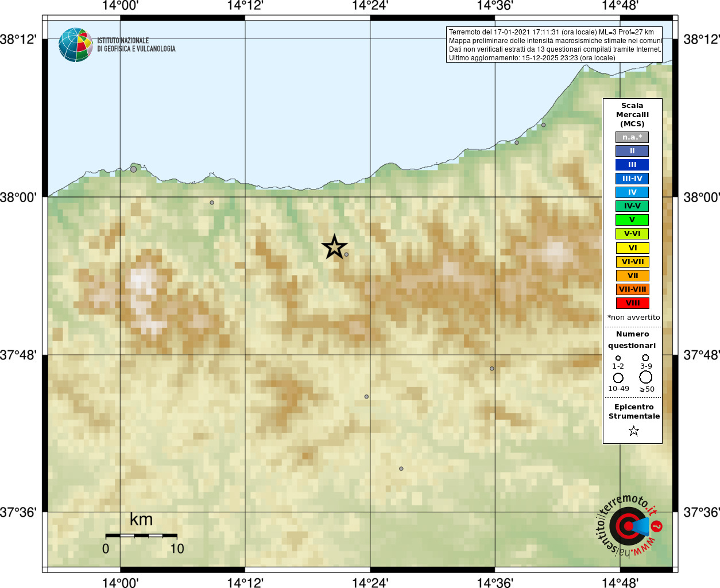Click the 1-2 questionnaires circle symbol

point(618,358)
